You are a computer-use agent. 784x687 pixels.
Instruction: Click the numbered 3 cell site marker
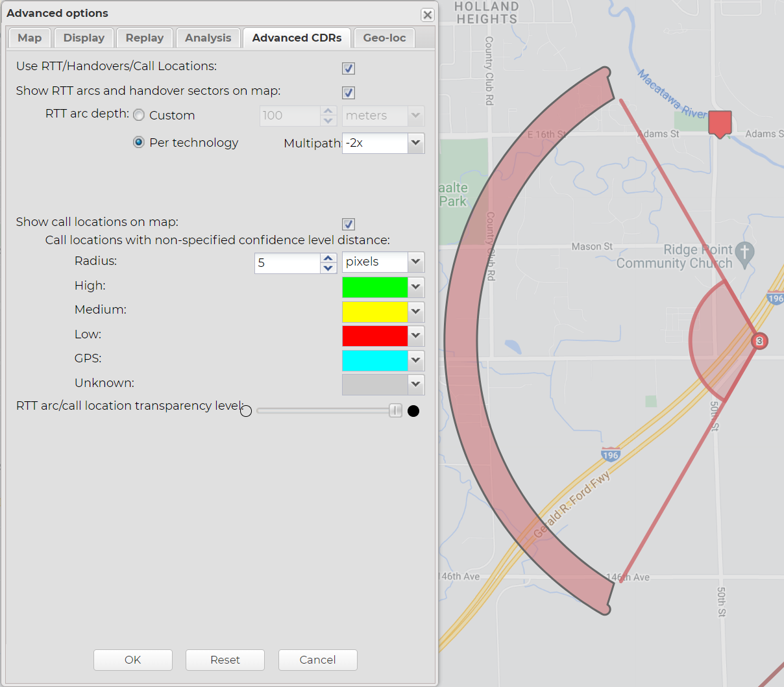(759, 341)
